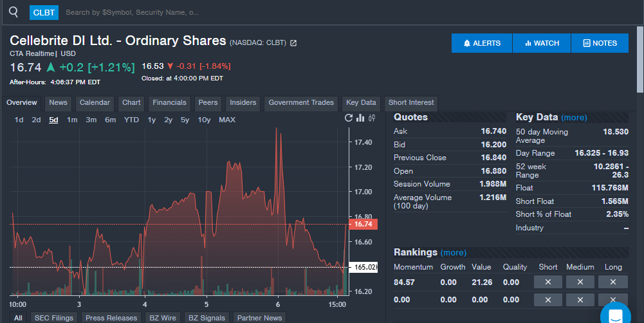Click the CLBT ticker tag
Viewport: 644px width, 323px height.
tap(44, 13)
